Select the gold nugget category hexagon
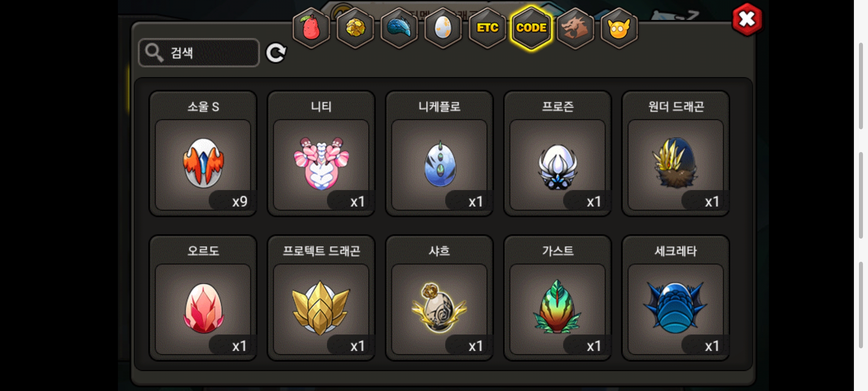This screenshot has height=391, width=868. (x=355, y=28)
